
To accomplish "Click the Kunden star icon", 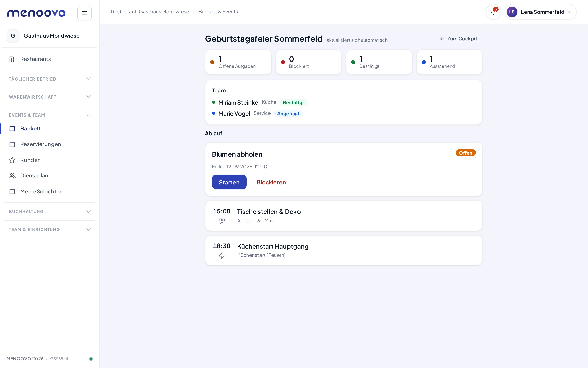I will pos(12,160).
